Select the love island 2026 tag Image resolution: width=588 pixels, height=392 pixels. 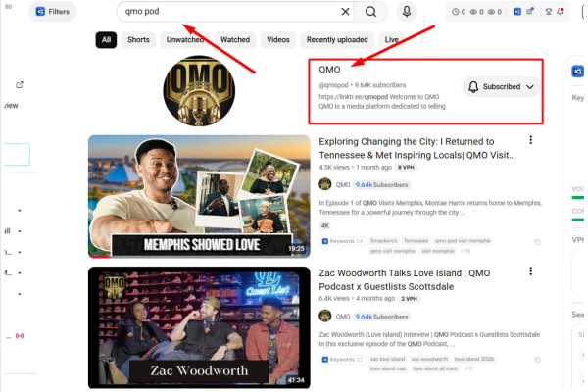pyautogui.click(x=474, y=359)
